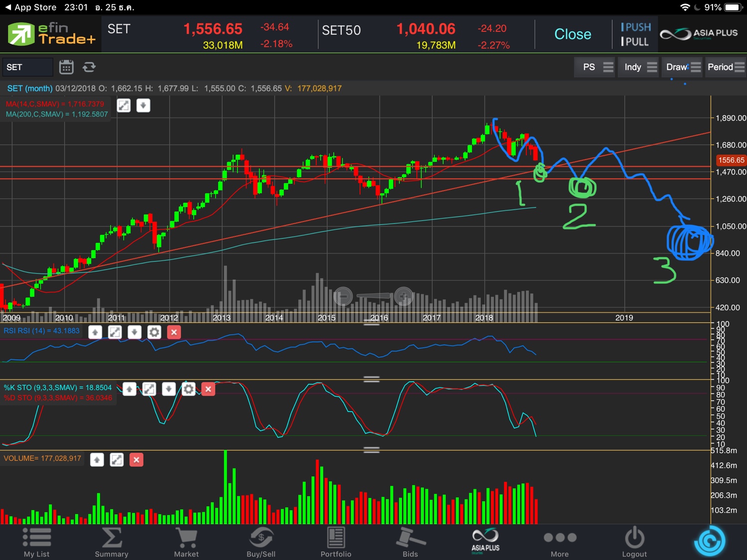Tap the 2013 label on time axis
This screenshot has width=747, height=560.
[x=222, y=318]
